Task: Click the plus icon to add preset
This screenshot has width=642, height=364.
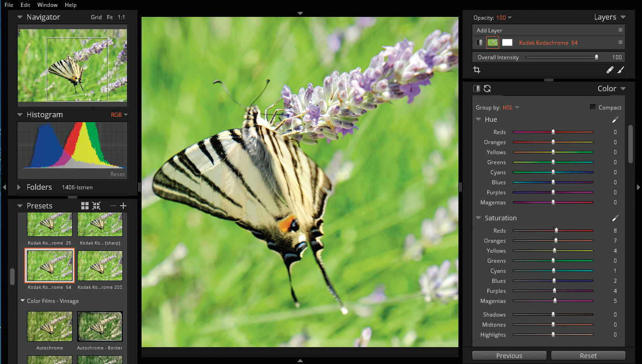Action: pos(123,206)
